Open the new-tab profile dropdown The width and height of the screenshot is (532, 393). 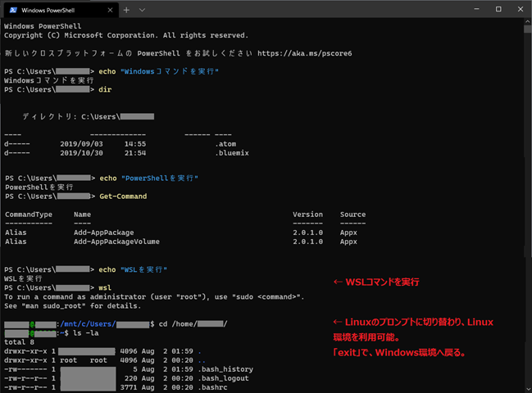point(142,10)
